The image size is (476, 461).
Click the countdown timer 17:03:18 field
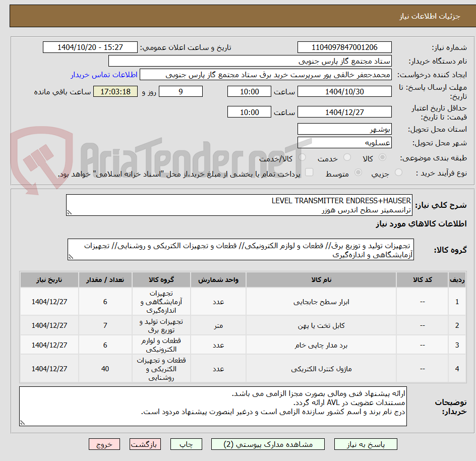point(115,91)
